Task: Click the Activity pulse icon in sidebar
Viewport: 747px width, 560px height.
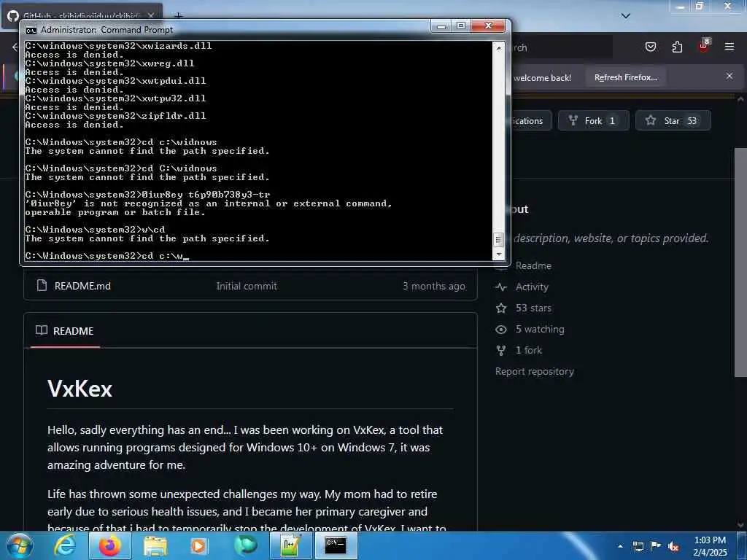Action: (x=500, y=287)
